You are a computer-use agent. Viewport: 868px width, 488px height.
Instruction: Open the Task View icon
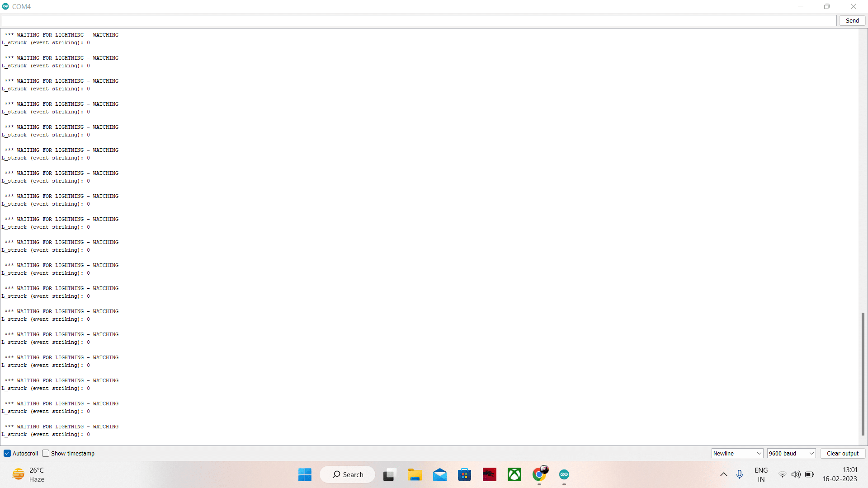coord(389,474)
